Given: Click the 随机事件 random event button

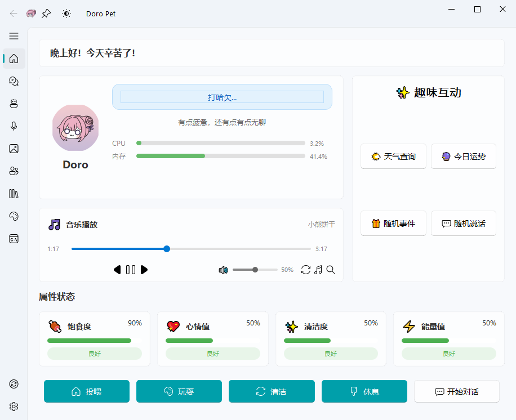Looking at the screenshot, I should coord(393,224).
